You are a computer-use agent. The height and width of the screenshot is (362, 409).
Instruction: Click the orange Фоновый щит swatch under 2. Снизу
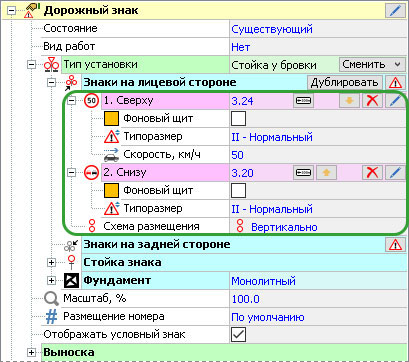(111, 190)
